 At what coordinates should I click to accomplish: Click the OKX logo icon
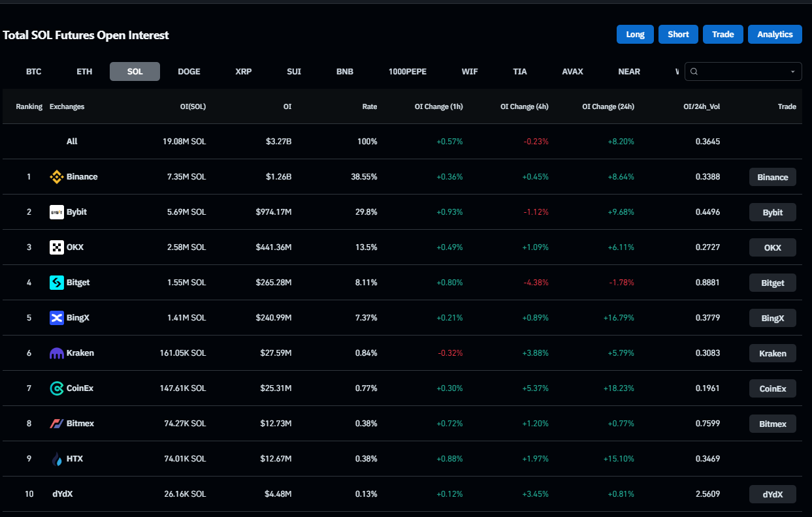click(57, 247)
